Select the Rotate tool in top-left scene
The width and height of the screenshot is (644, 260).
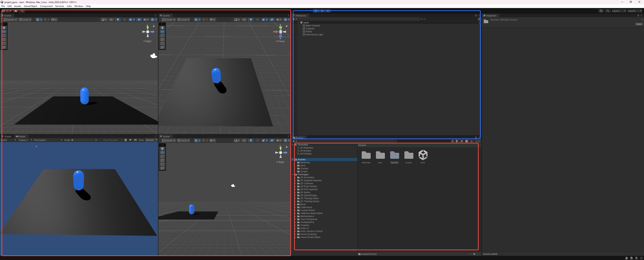tap(4, 35)
